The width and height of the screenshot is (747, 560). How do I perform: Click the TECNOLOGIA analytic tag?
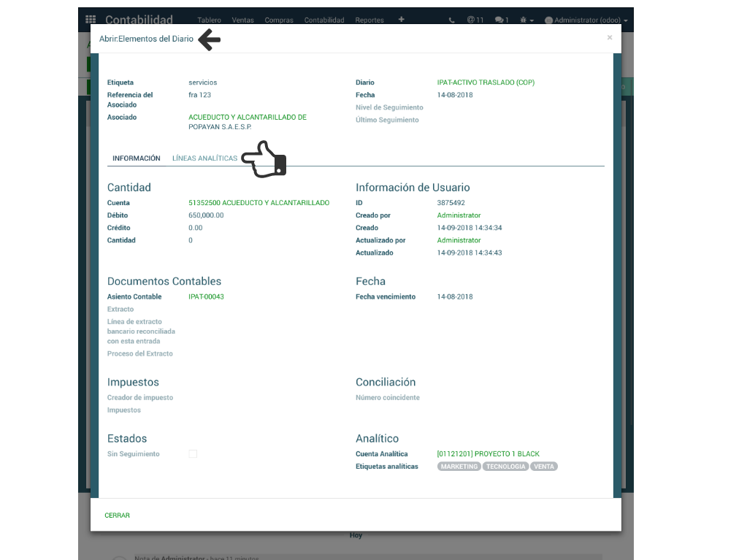pyautogui.click(x=506, y=467)
